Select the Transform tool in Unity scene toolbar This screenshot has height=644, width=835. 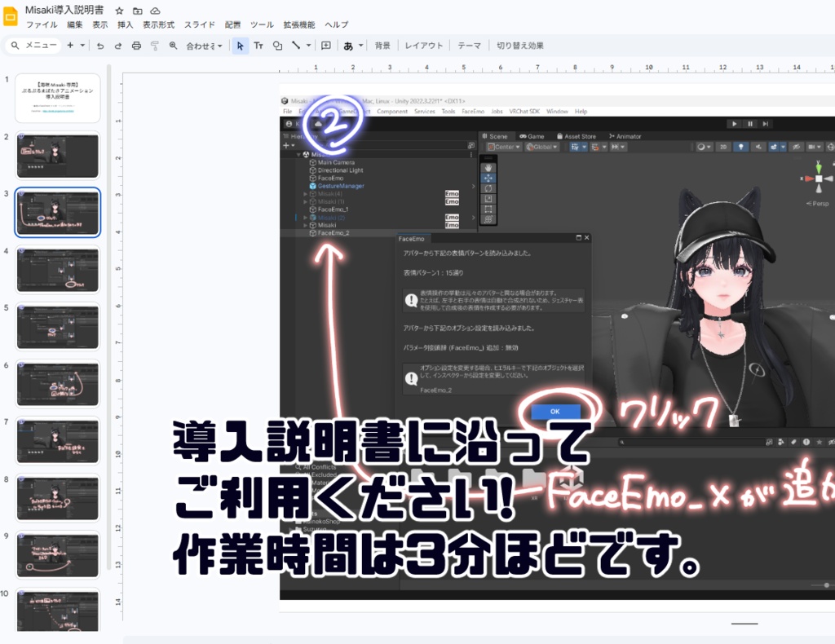coord(488,219)
